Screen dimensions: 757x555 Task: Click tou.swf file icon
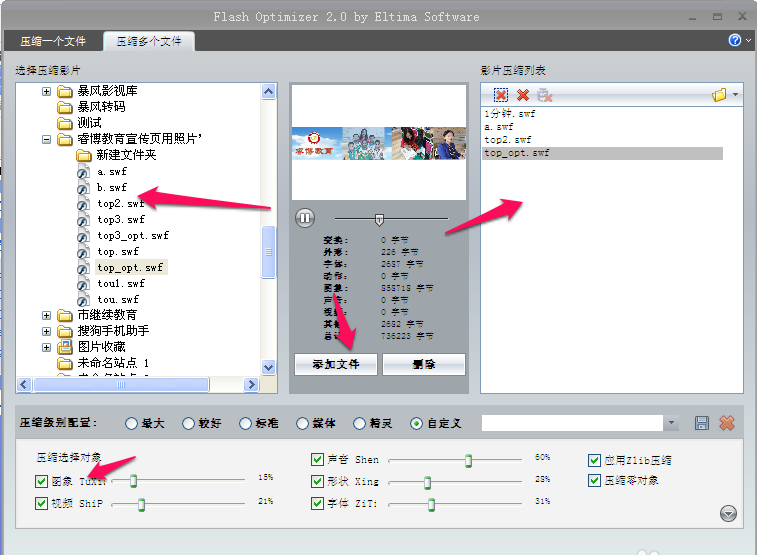83,300
